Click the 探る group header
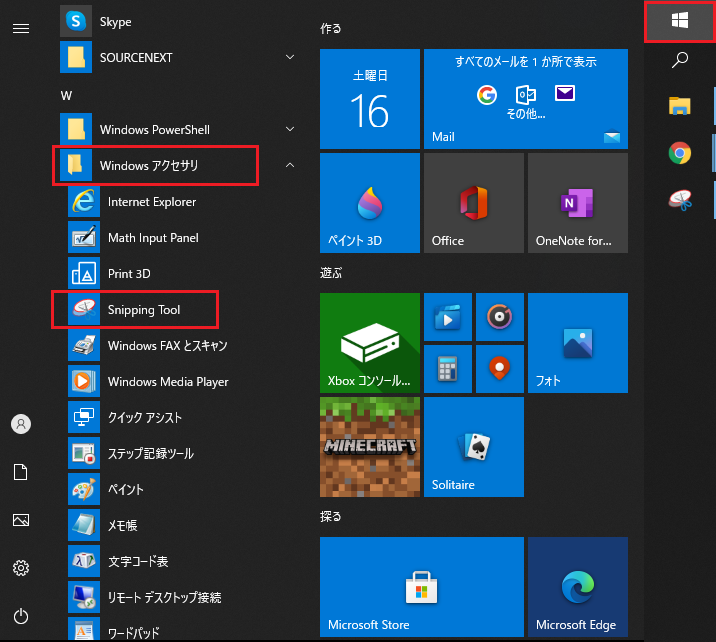 coord(331,516)
